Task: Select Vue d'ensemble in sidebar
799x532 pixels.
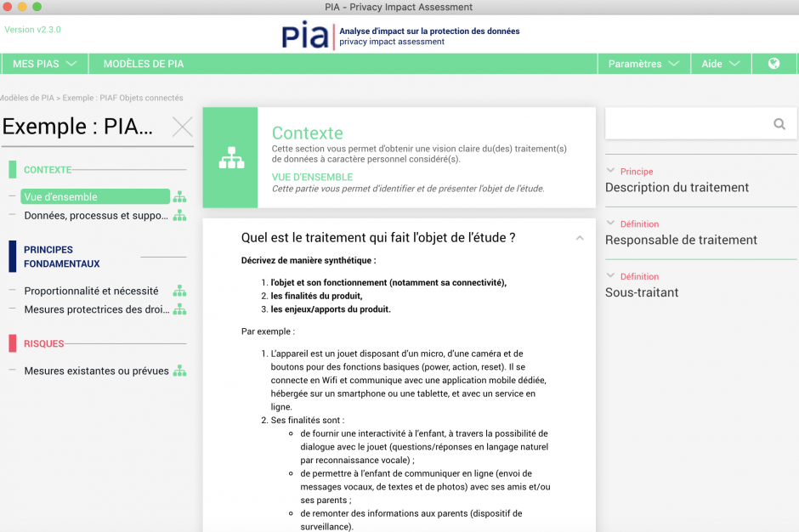Action: 95,196
